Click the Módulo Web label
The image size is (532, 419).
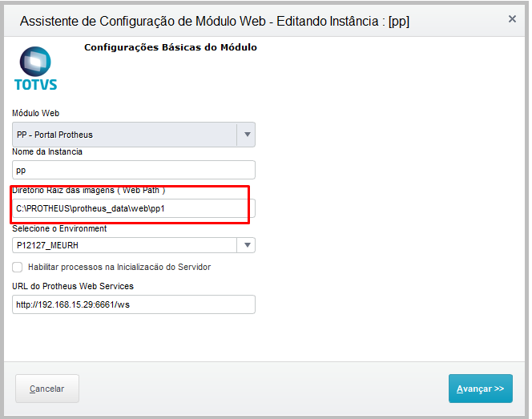[35, 113]
